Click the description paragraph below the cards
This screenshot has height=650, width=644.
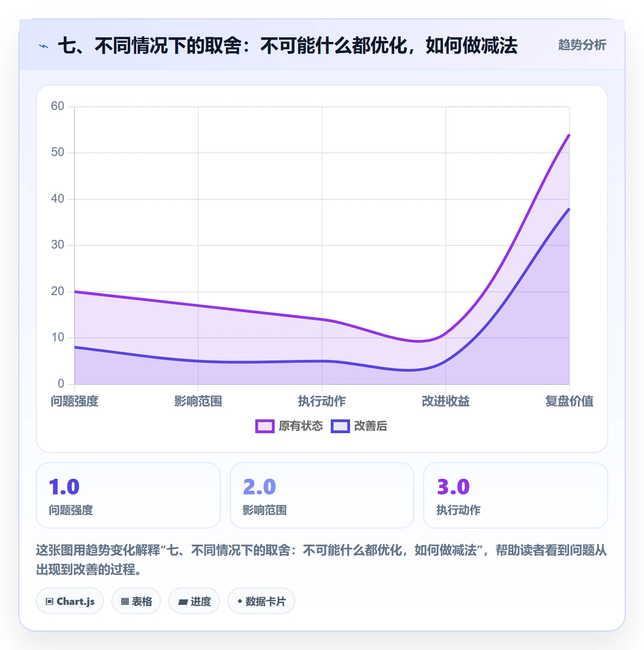322,560
